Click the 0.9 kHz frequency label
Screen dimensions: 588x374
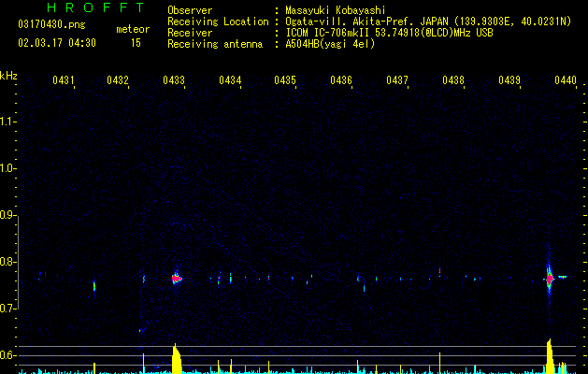[7, 215]
